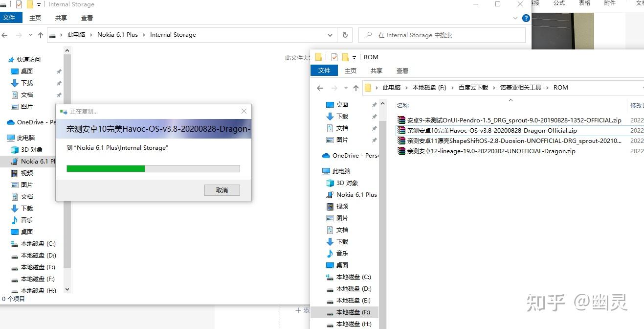Open 桌面 under 快速访问 in left pane

27,71
